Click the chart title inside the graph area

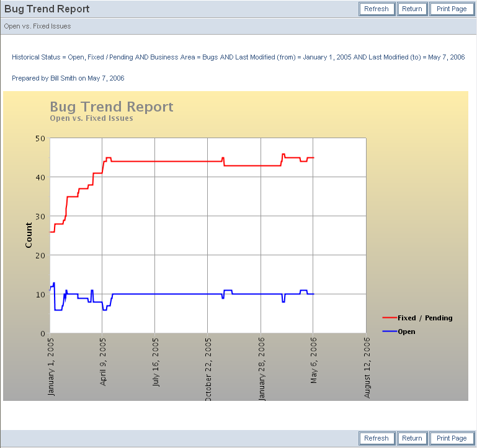click(x=112, y=107)
